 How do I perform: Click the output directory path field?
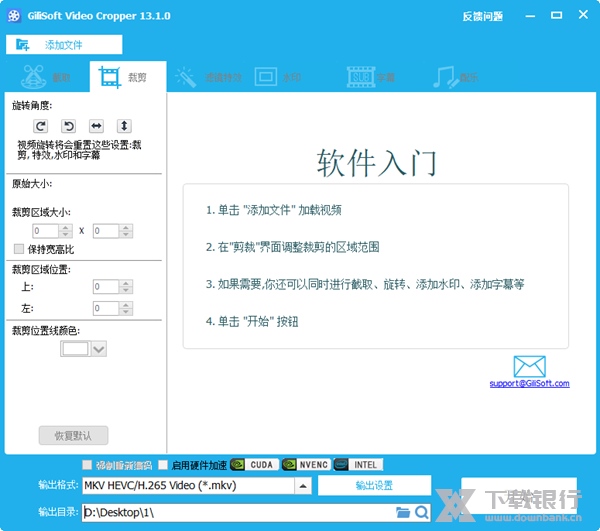(238, 512)
